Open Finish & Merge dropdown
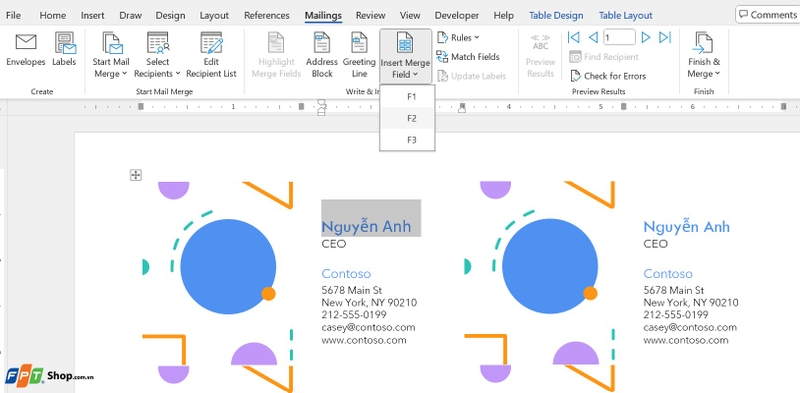 pyautogui.click(x=704, y=55)
